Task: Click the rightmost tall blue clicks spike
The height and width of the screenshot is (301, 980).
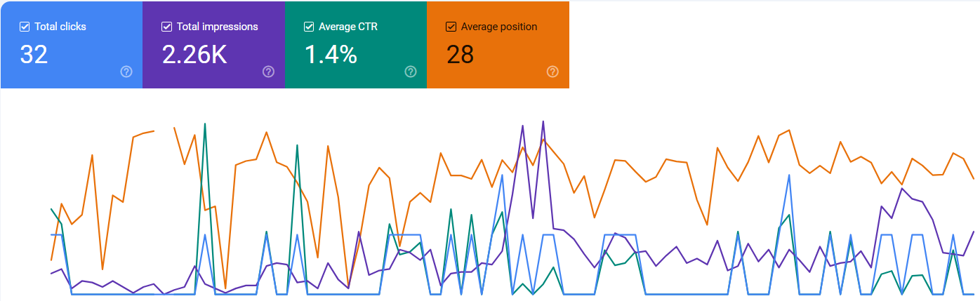Action: click(790, 175)
